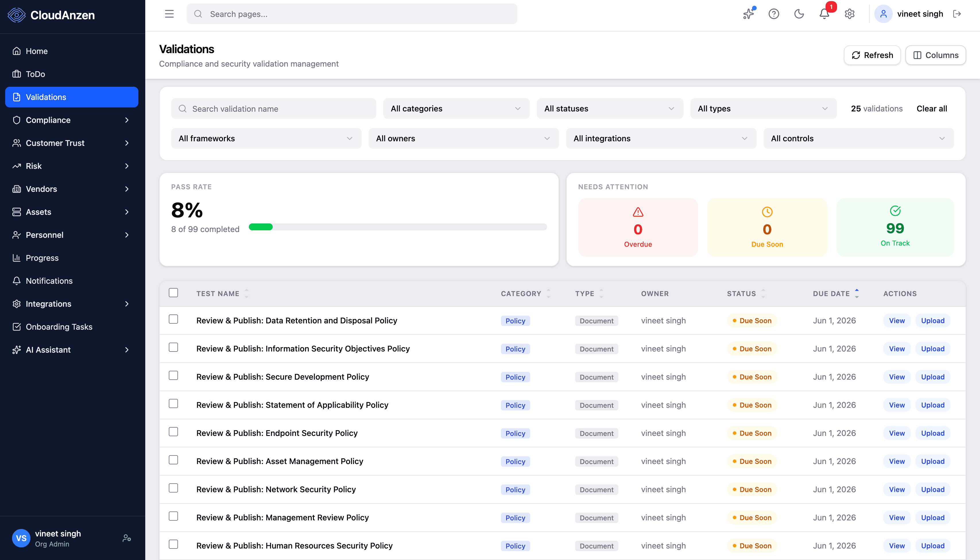
Task: Expand the Risk sidebar section
Action: coord(71,166)
